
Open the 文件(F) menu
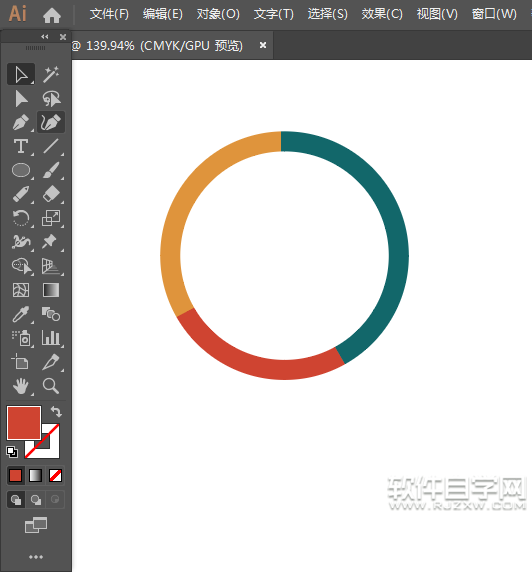(x=109, y=14)
